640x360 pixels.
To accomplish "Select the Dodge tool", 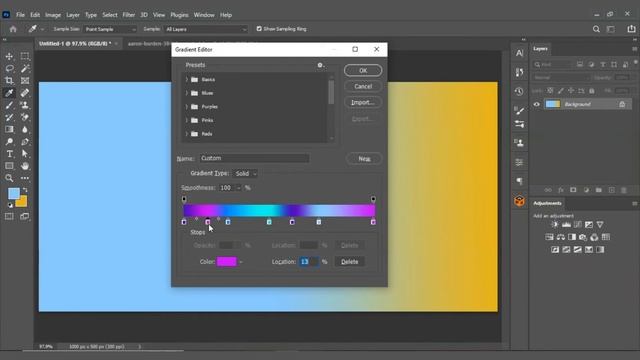I will point(9,142).
